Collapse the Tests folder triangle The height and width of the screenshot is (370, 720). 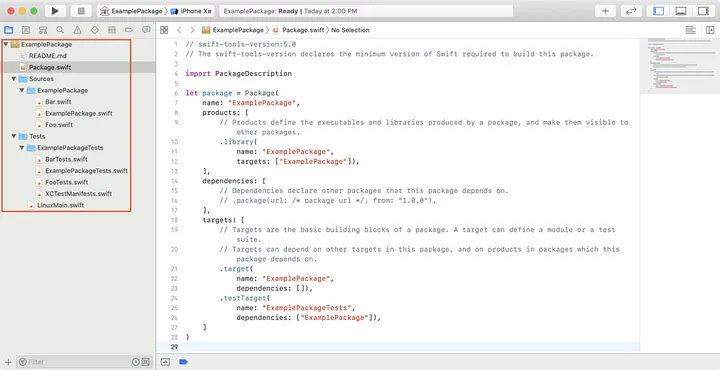14,136
